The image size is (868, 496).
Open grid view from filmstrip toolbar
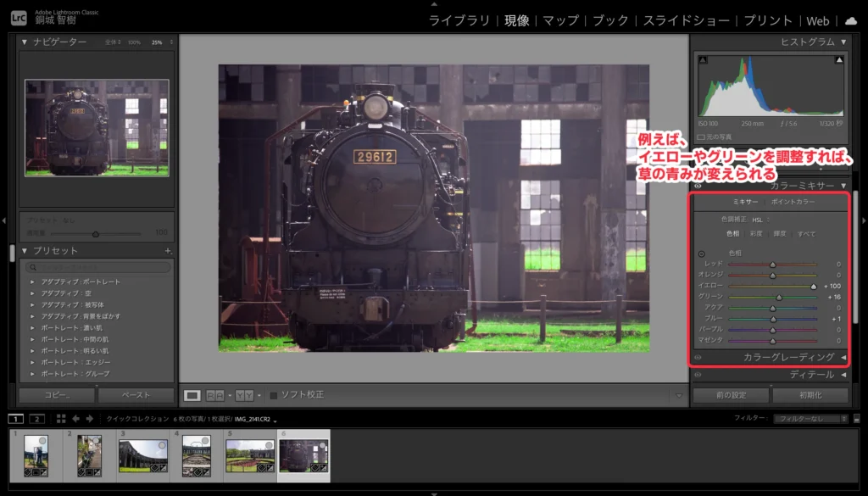pyautogui.click(x=61, y=418)
